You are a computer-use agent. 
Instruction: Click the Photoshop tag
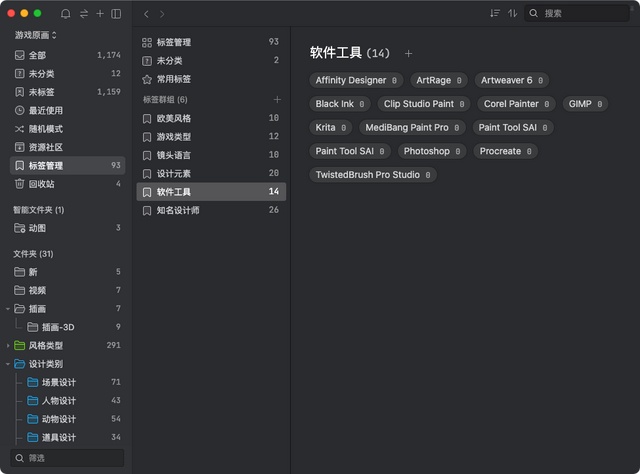point(432,151)
